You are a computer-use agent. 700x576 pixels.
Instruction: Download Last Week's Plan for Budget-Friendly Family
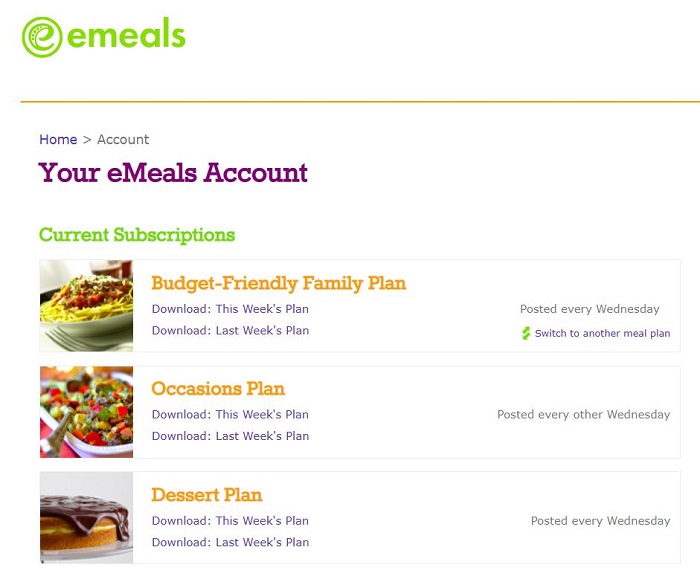pos(230,330)
